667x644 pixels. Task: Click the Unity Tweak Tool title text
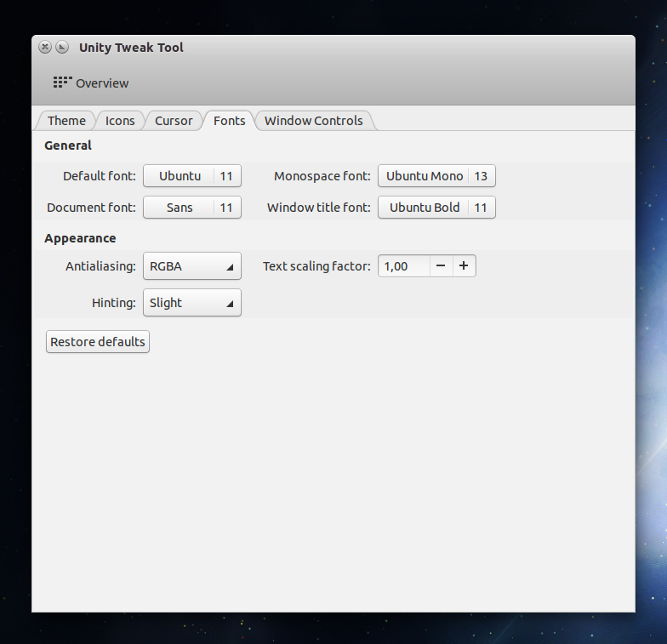click(131, 48)
